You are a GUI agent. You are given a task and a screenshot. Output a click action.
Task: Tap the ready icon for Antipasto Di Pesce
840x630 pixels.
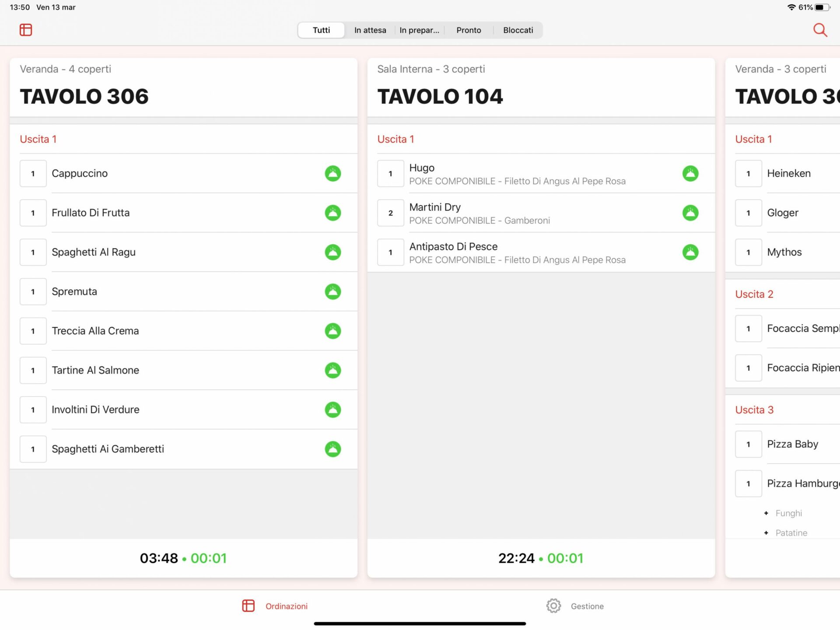[x=690, y=252]
